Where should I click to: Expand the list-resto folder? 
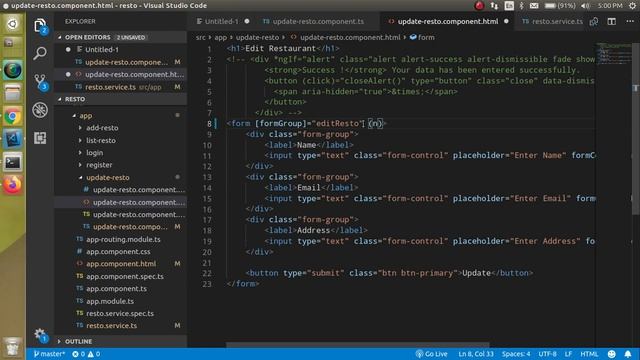point(80,140)
